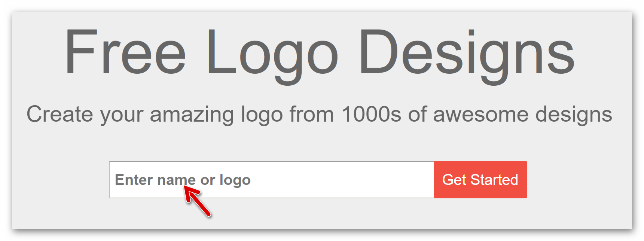Focus the 'Enter name or logo' input field
The image size is (644, 241).
pos(271,180)
